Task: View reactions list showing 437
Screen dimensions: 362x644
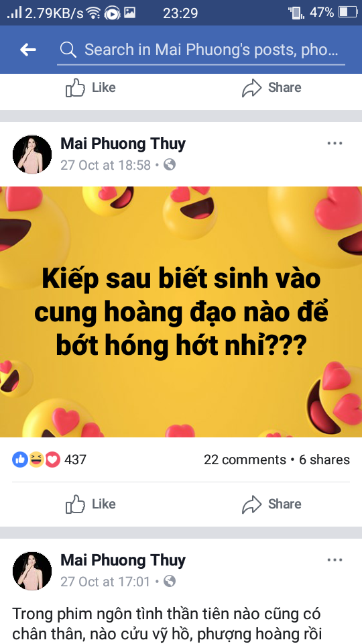Action: tap(49, 460)
